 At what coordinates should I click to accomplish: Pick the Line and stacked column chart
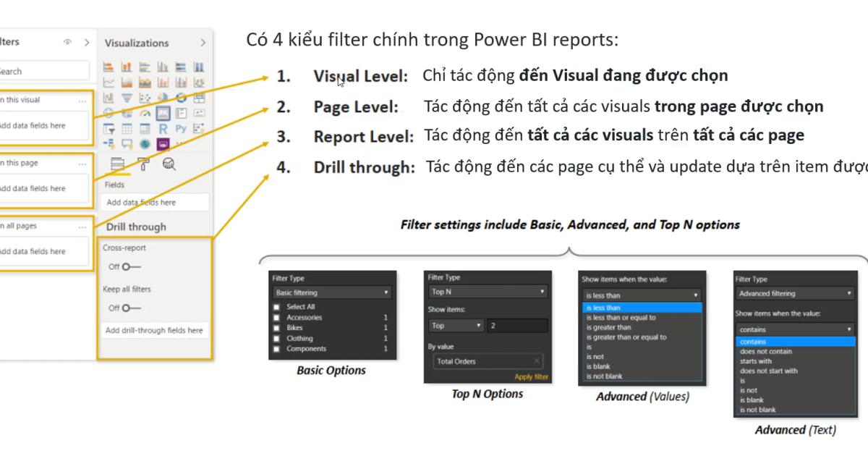pos(163,83)
